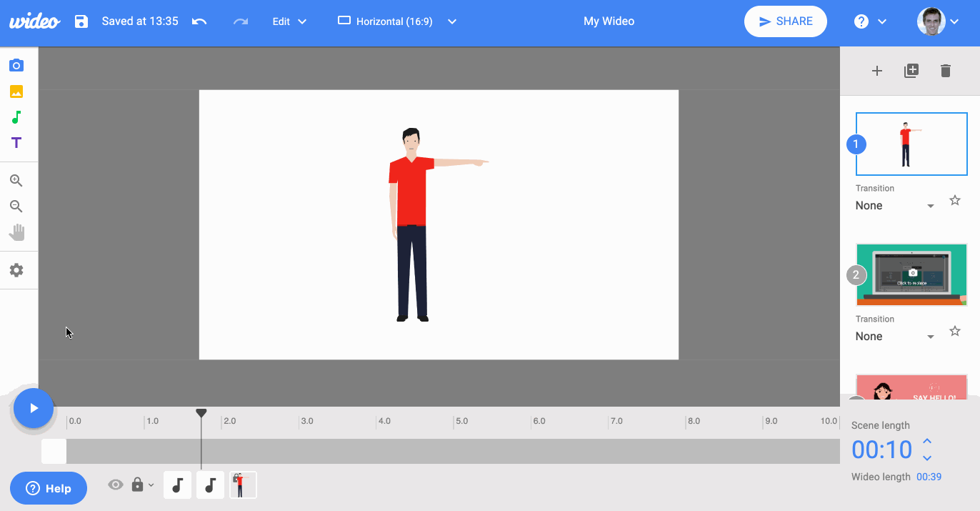
Task: Open the help question mark menu
Action: click(870, 21)
